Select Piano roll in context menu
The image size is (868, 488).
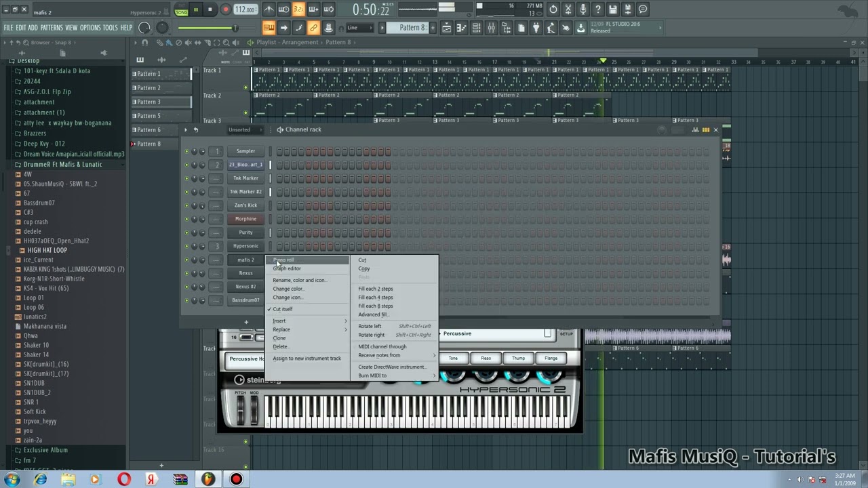coord(307,260)
